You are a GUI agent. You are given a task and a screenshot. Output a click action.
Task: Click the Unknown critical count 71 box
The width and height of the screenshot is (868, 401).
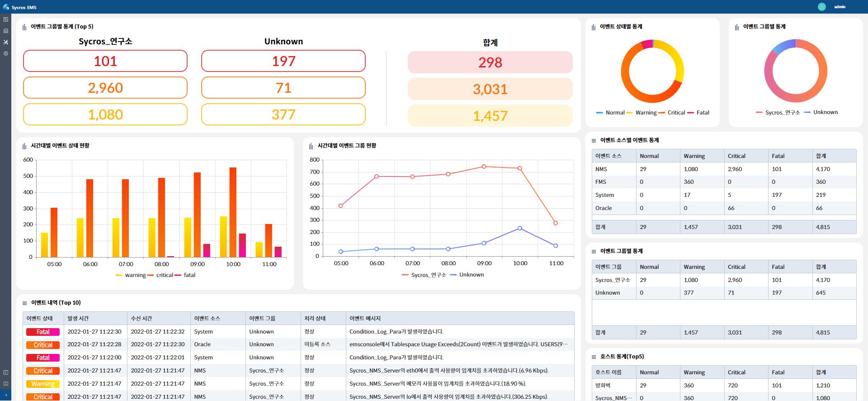point(283,88)
